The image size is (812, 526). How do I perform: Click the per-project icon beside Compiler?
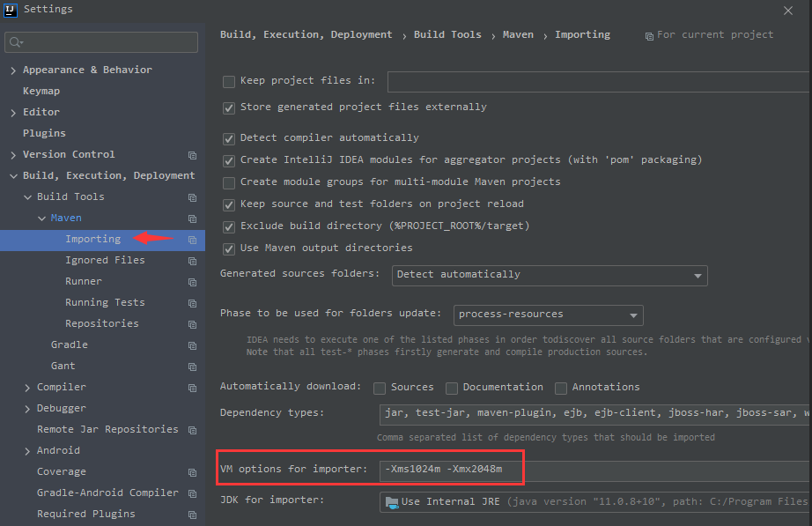click(x=192, y=389)
